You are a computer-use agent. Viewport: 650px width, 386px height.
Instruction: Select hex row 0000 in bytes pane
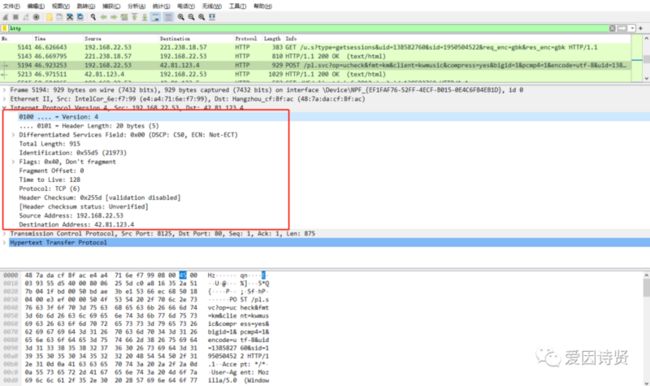point(137,275)
